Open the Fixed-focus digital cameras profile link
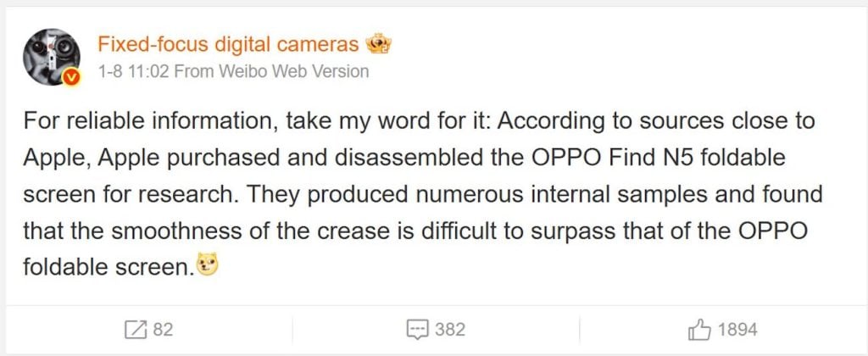868x356 pixels. pos(229,44)
